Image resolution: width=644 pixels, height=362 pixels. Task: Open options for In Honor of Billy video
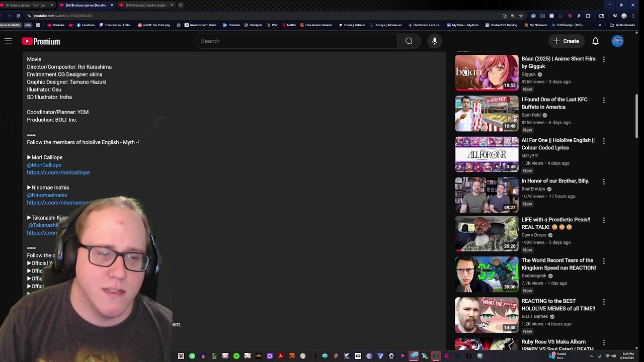click(604, 182)
